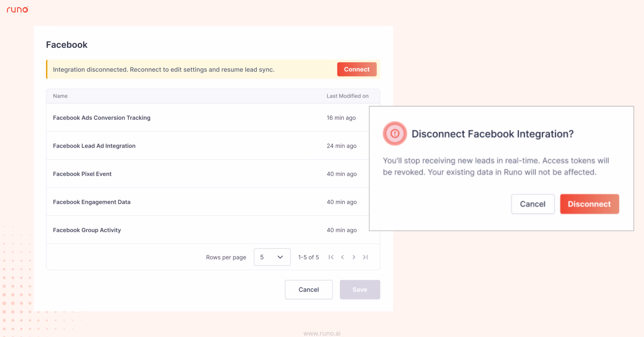Open the www.runo.ai link
This screenshot has height=337, width=644.
pyautogui.click(x=322, y=333)
